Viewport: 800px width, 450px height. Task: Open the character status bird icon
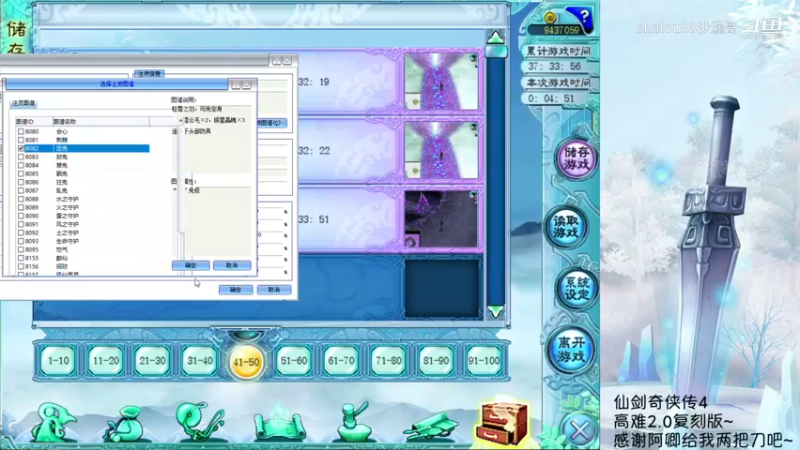54,421
